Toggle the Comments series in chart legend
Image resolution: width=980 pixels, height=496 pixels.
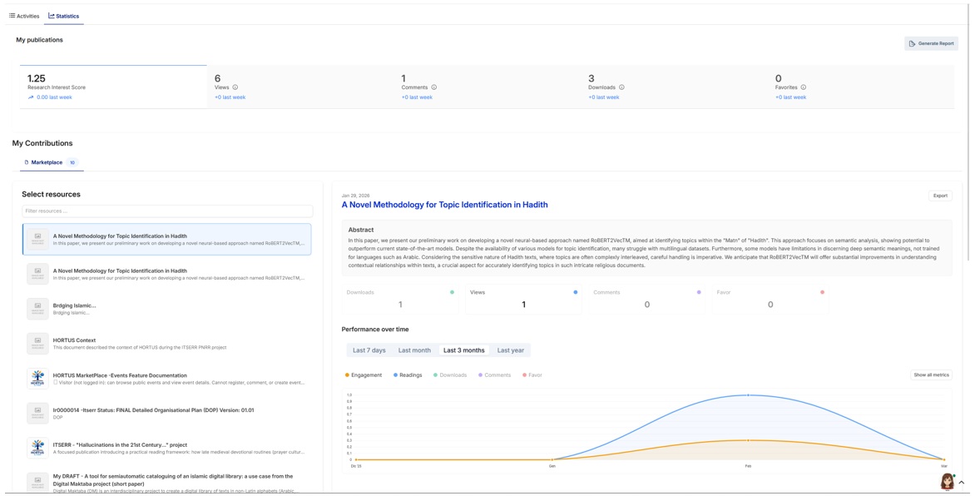tap(494, 375)
